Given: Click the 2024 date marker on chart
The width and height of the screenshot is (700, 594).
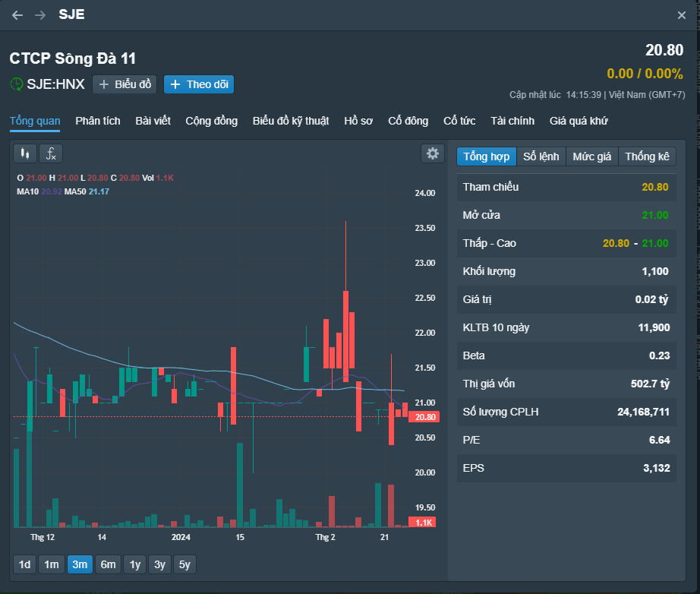Looking at the screenshot, I should coord(181,537).
